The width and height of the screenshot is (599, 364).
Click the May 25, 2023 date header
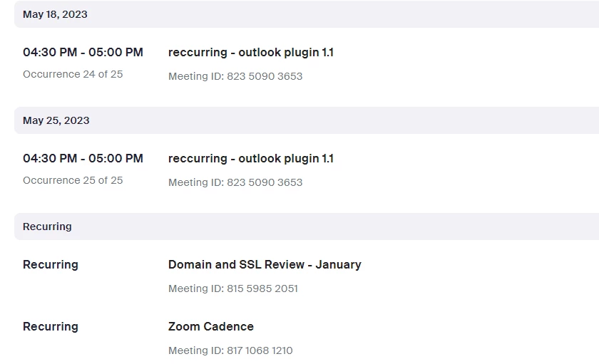(x=56, y=120)
